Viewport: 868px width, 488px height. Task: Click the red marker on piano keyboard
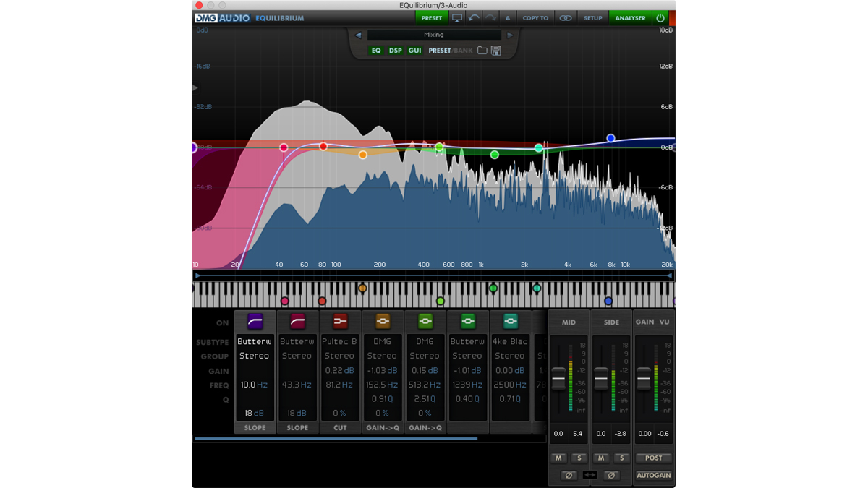click(323, 301)
